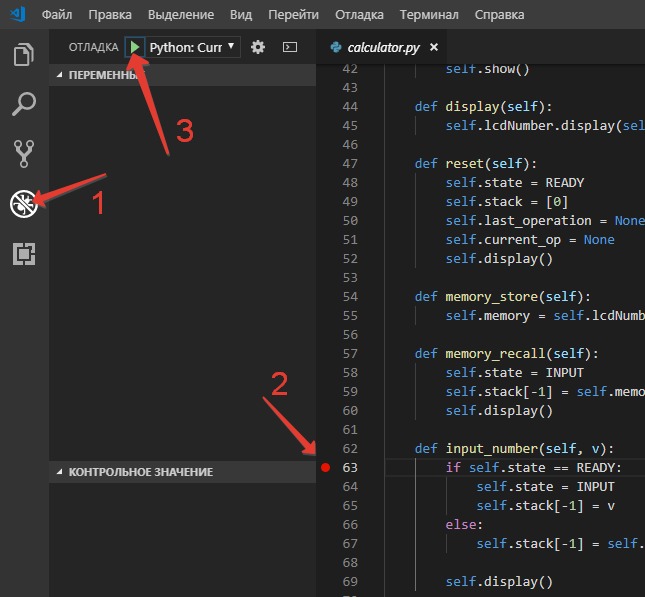Click the 'else:' line
Image resolution: width=645 pixels, height=597 pixels.
464,525
